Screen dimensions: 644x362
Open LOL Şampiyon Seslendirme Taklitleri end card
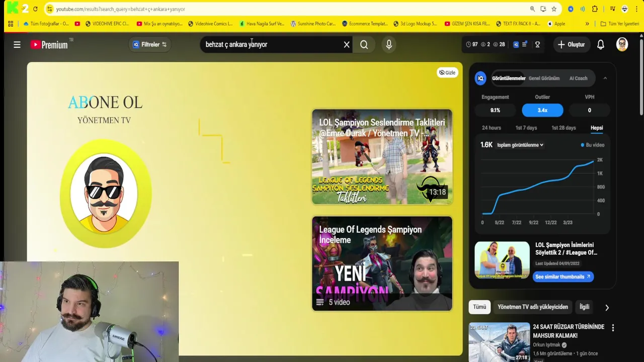coord(382,157)
